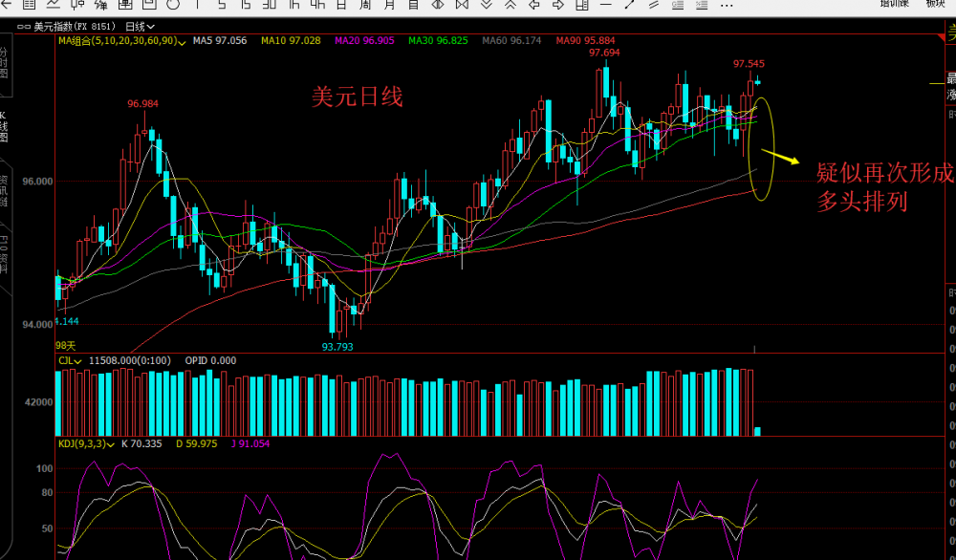Viewport: 956px width, 560px height.
Task: Open the list view icon in toolbar
Action: 29,4
